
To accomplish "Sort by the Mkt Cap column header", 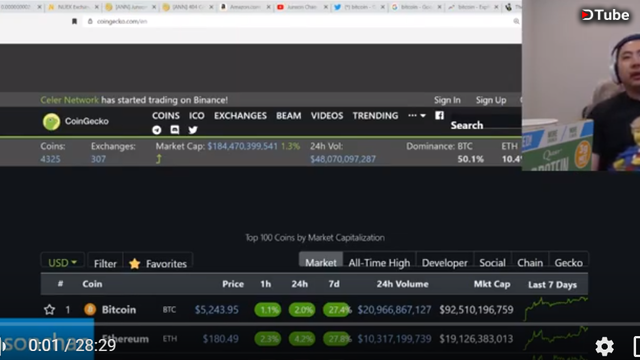I will point(492,284).
